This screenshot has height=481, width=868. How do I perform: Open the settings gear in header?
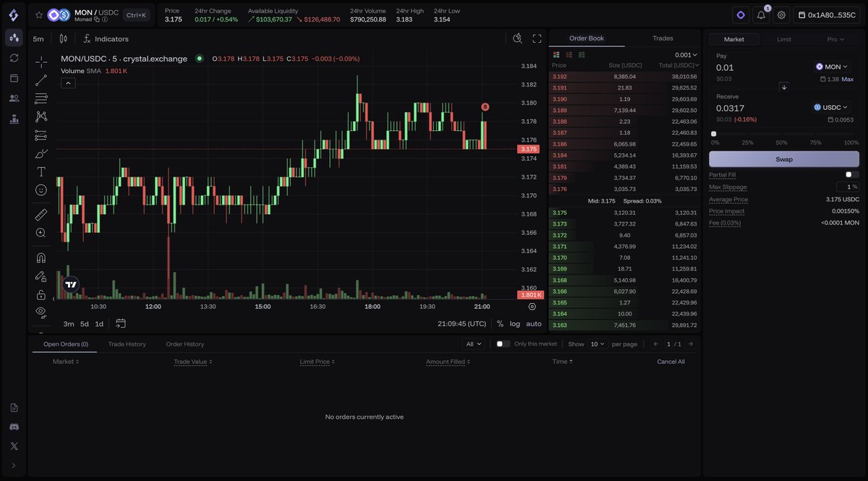(x=781, y=14)
